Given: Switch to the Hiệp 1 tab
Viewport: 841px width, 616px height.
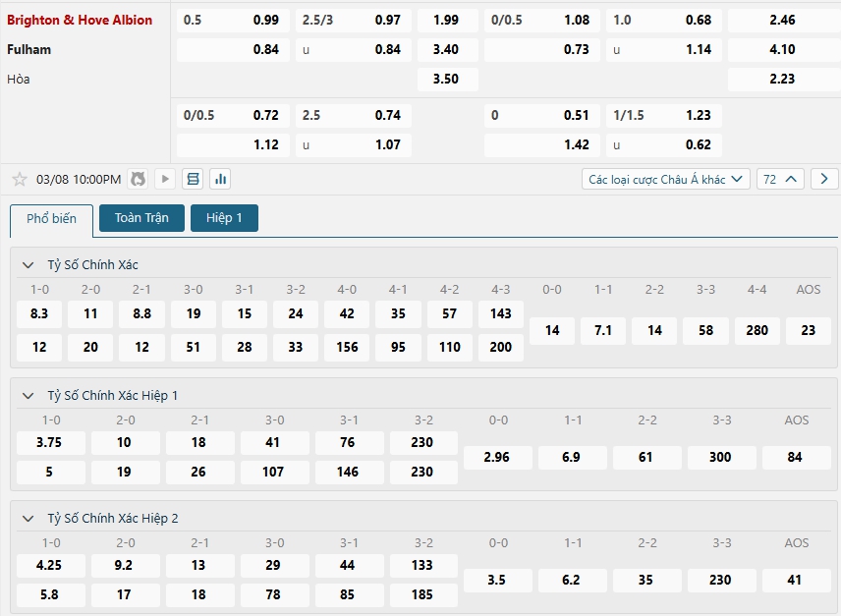Looking at the screenshot, I should (x=224, y=218).
